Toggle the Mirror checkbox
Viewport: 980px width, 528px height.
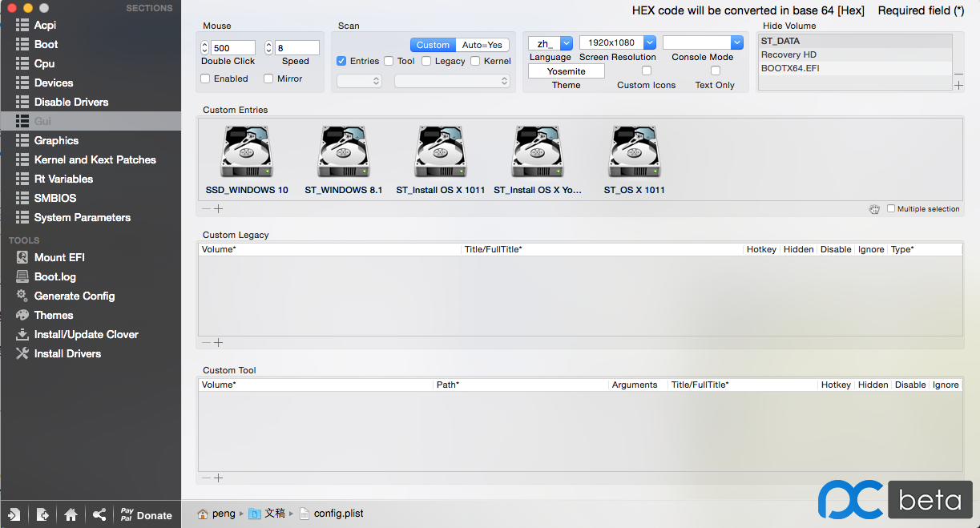point(268,79)
